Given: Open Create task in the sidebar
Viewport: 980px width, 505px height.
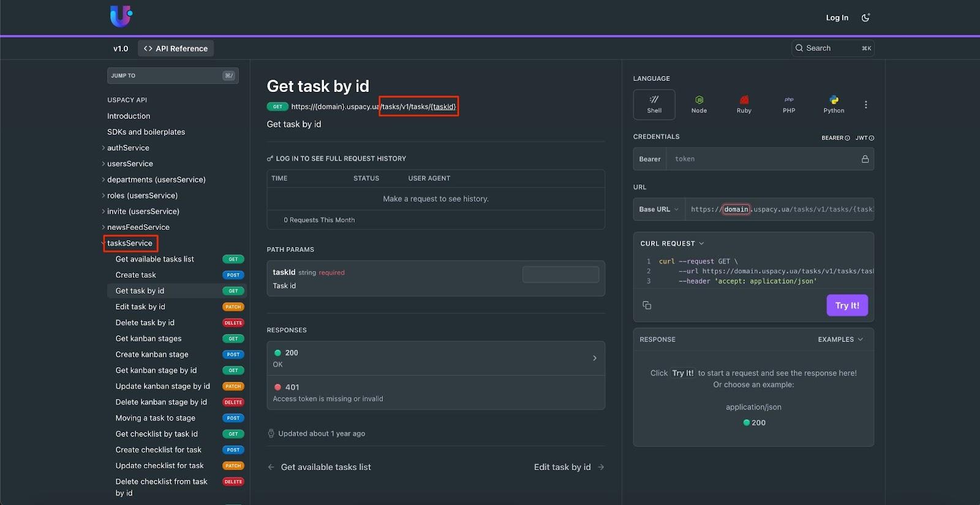Looking at the screenshot, I should coord(136,275).
